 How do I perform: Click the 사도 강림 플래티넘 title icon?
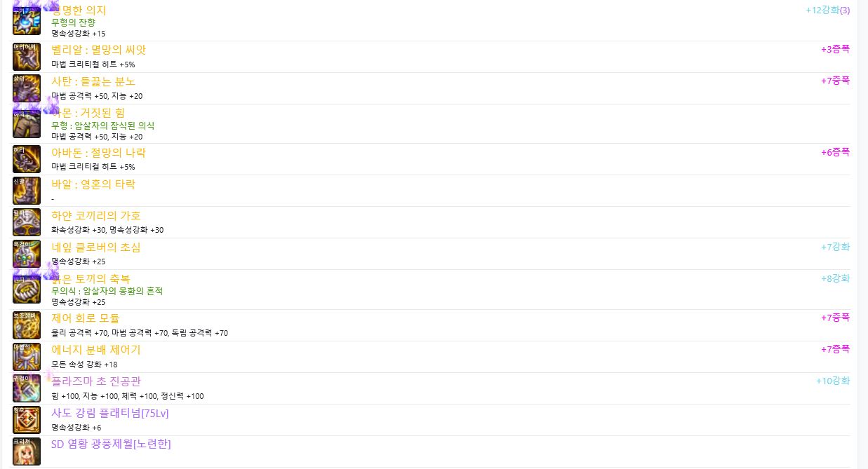[x=27, y=420]
